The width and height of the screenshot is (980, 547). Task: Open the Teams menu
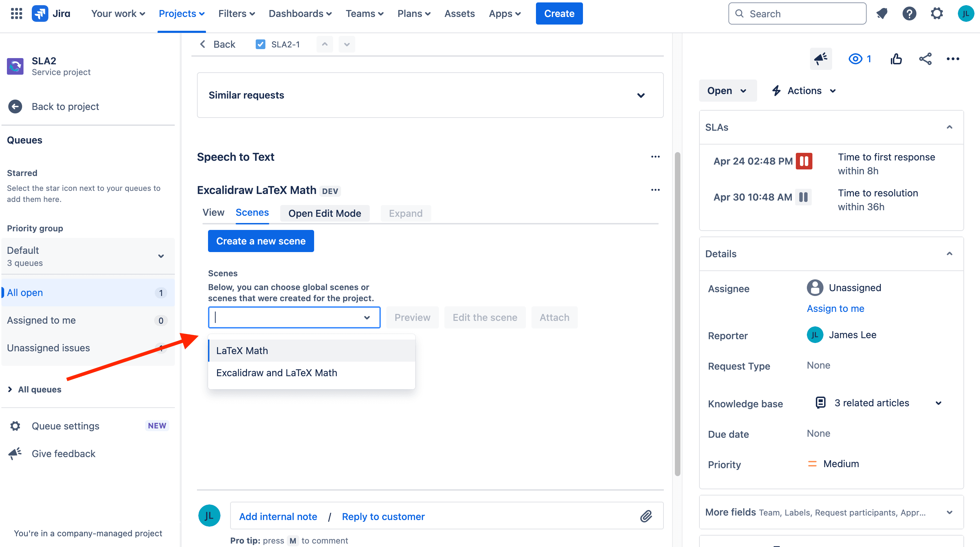point(365,14)
